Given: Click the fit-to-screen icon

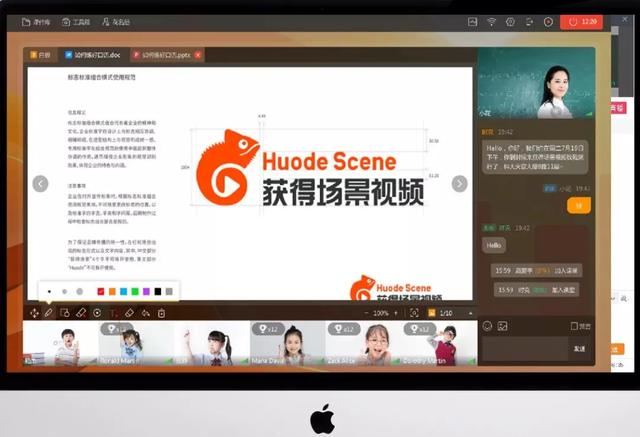Looking at the screenshot, I should [414, 313].
